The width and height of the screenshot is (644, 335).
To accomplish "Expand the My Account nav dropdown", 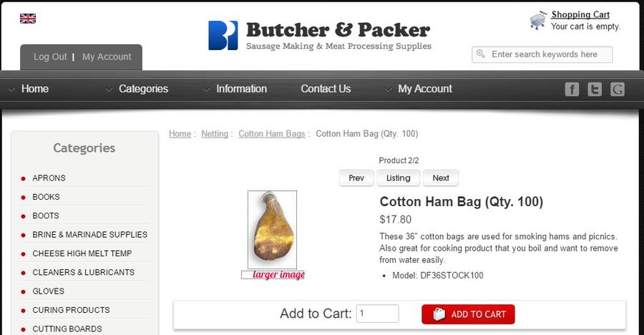I will (419, 89).
